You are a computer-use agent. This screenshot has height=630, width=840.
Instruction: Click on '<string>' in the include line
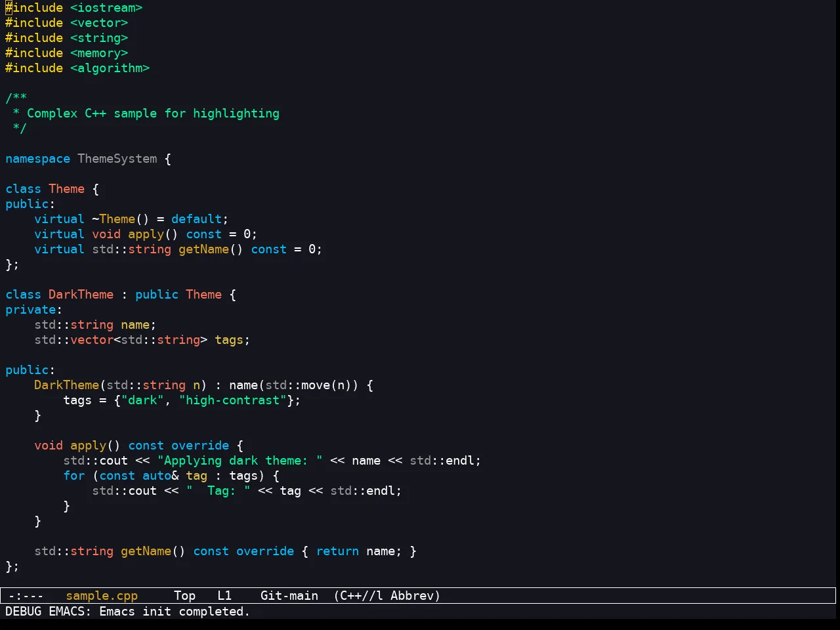coord(99,38)
